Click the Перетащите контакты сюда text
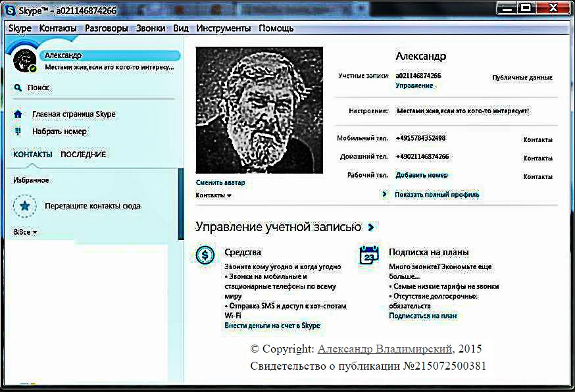 [93, 206]
